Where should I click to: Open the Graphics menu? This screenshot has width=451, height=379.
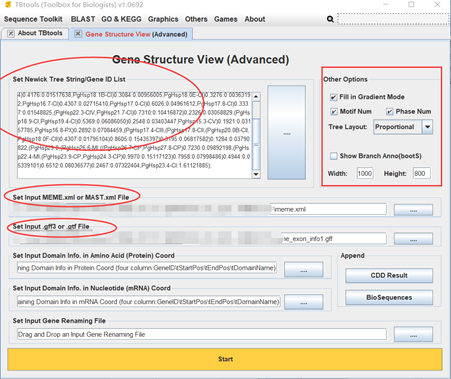[163, 19]
